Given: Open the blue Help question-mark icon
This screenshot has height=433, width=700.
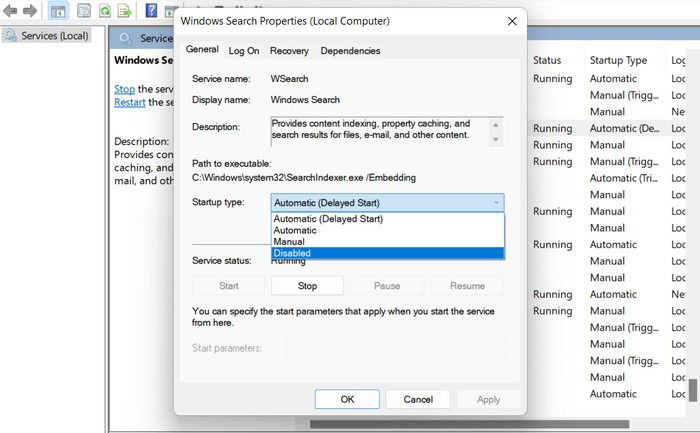Looking at the screenshot, I should pyautogui.click(x=151, y=10).
